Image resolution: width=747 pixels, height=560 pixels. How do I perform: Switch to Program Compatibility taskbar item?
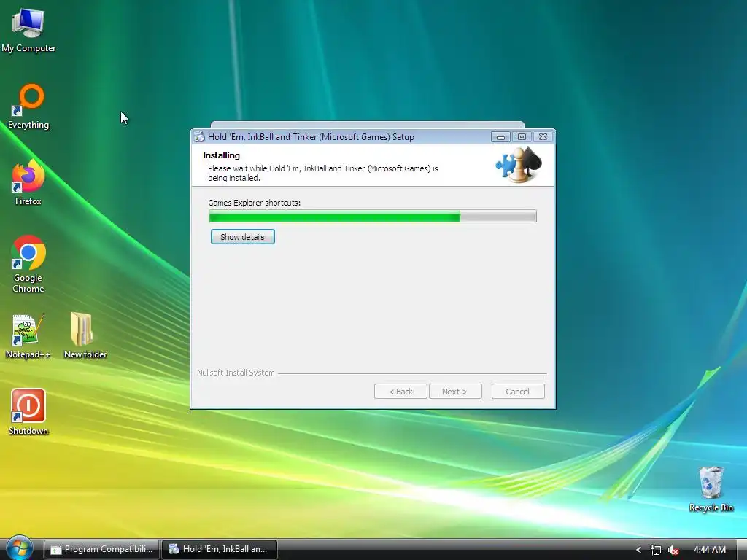point(102,549)
